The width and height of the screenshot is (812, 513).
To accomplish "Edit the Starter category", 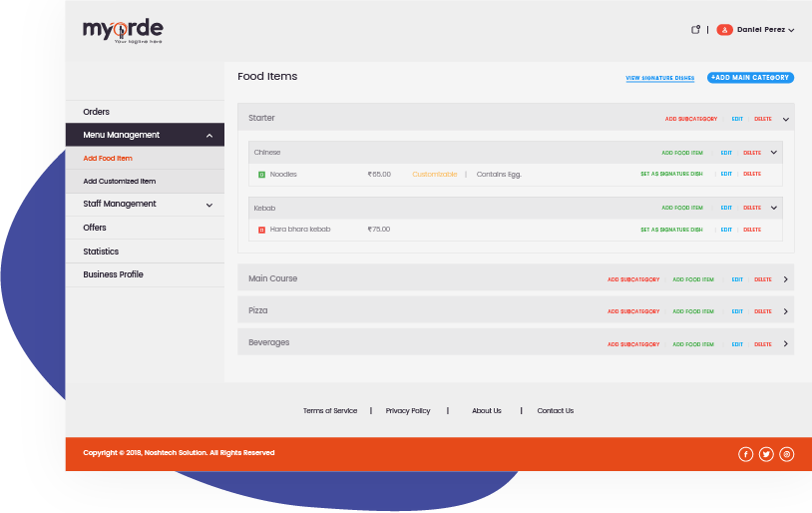I will point(737,119).
